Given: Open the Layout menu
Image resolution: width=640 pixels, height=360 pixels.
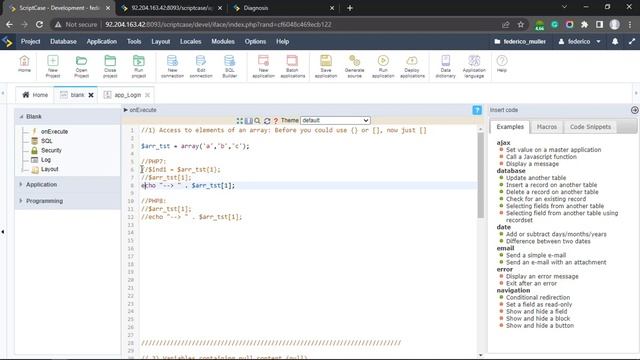Looking at the screenshot, I should coord(160,41).
